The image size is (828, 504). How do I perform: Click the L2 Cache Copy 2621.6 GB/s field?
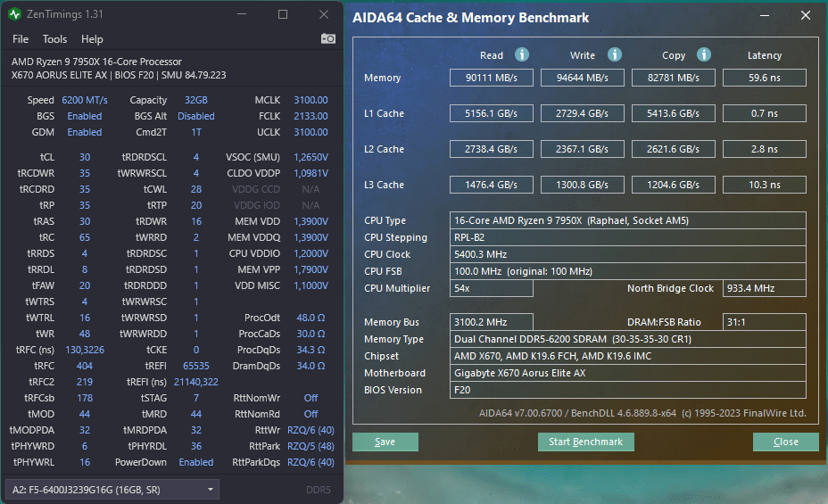point(674,149)
